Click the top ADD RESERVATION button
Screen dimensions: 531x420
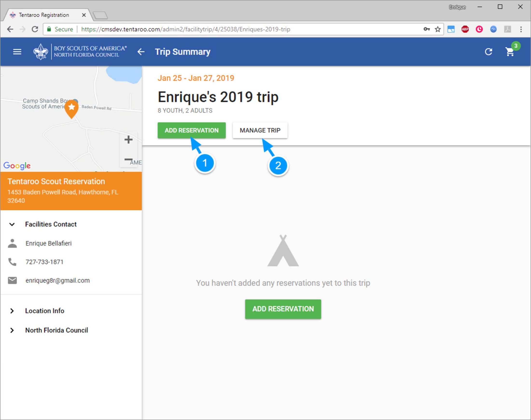coord(192,130)
